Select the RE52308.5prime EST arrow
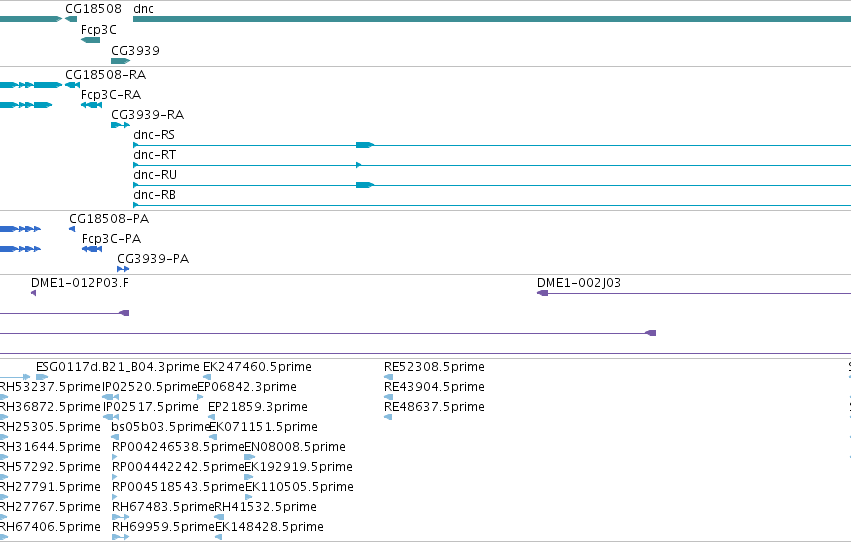This screenshot has width=851, height=542. coord(388,377)
